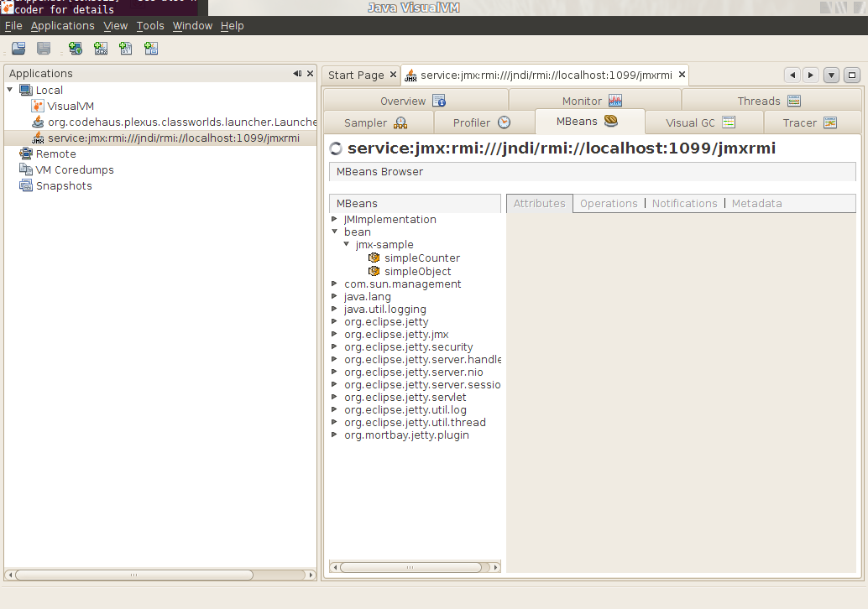Click left arrow of Applications panel scrollbar
The height and width of the screenshot is (609, 868).
(10, 575)
